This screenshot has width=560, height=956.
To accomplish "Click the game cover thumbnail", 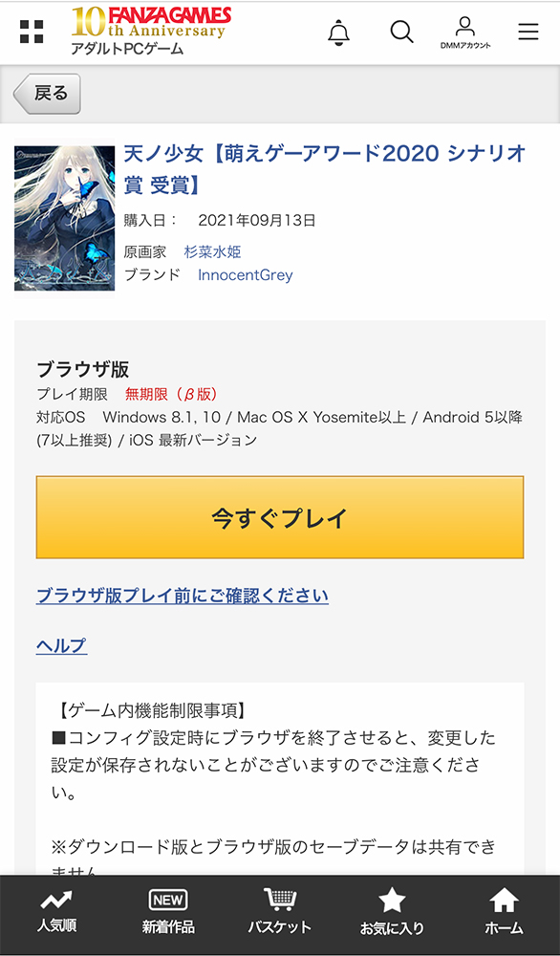I will 65,218.
